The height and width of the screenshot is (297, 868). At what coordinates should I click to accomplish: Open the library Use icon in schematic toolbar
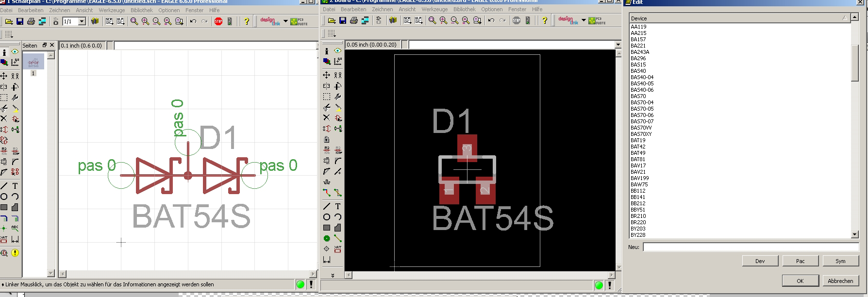(x=95, y=21)
